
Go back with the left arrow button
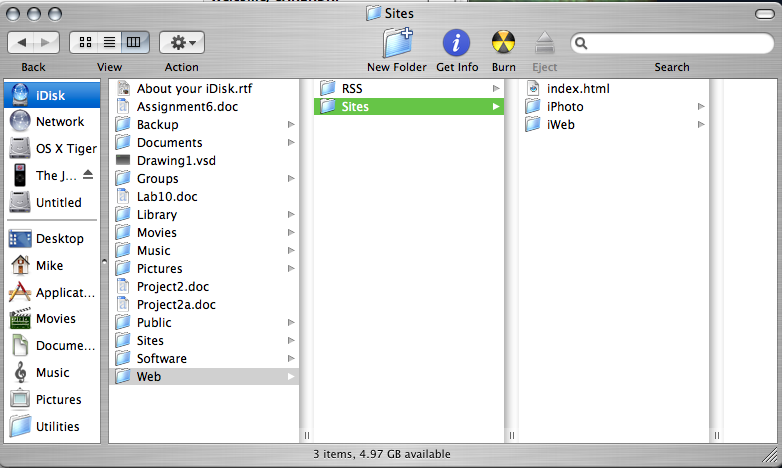tap(21, 42)
